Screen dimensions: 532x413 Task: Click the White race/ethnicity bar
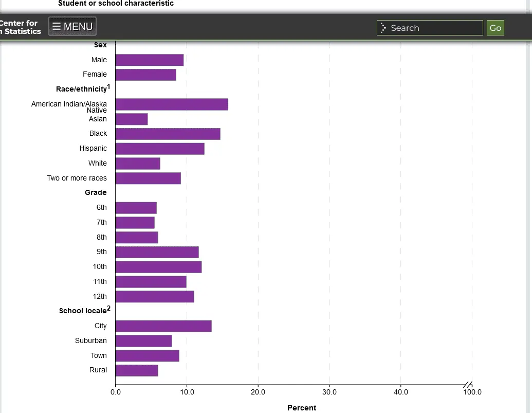point(138,164)
